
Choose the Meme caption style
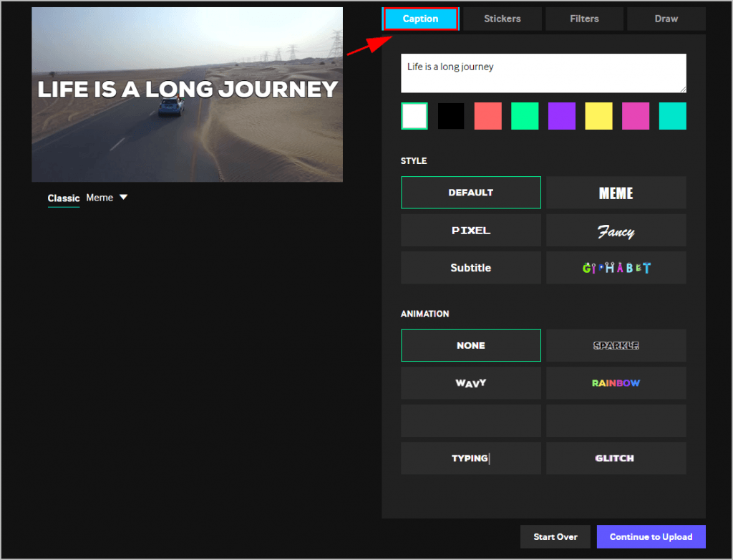click(x=616, y=193)
